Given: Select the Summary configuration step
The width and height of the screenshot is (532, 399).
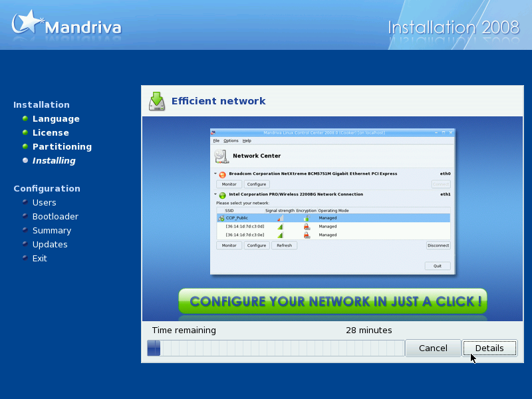Looking at the screenshot, I should click(52, 231).
